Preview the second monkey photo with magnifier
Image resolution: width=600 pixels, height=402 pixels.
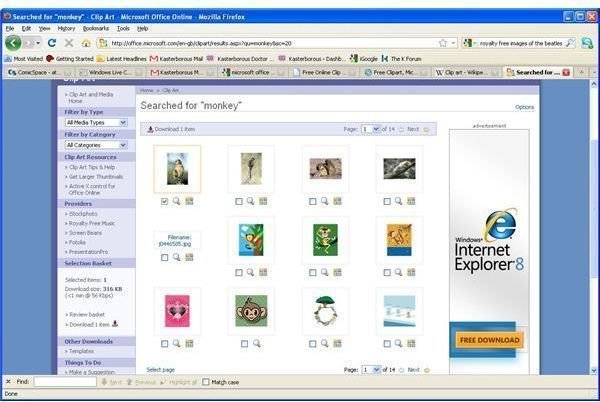click(x=250, y=201)
